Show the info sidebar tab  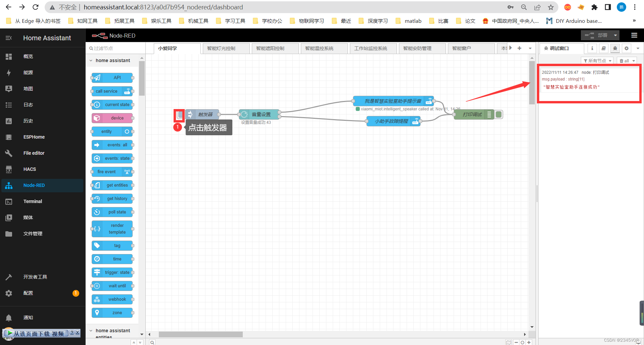point(592,48)
